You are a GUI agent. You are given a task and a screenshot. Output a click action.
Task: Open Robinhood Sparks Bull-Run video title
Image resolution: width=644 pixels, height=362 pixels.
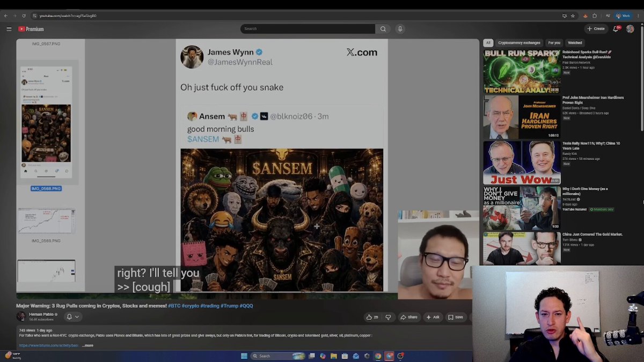click(587, 54)
